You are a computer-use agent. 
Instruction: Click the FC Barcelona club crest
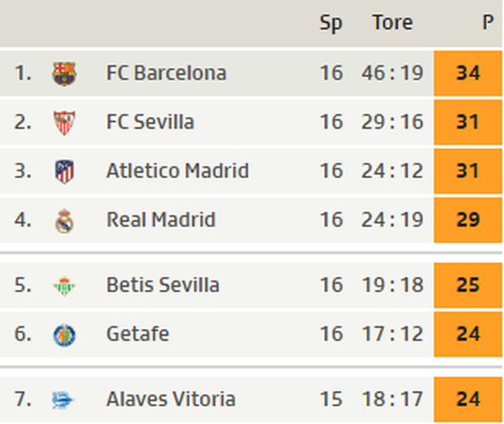pos(64,74)
